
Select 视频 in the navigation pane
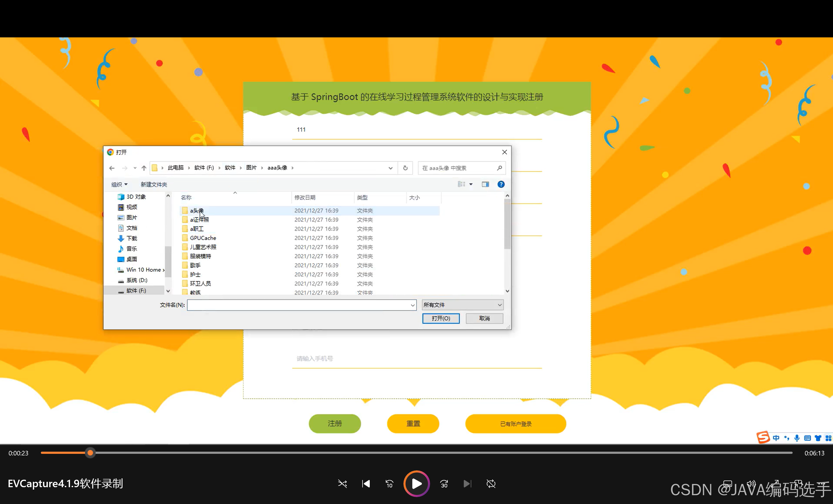tap(127, 207)
